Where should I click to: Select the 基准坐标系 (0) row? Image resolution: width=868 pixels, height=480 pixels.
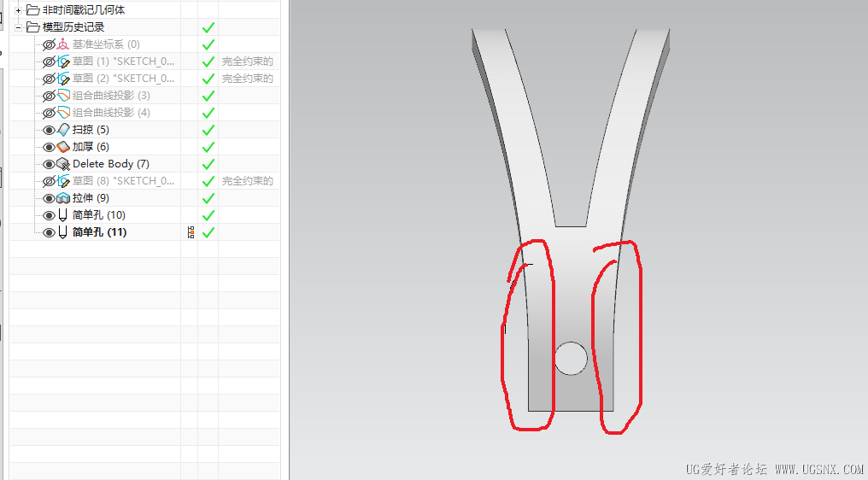(106, 44)
